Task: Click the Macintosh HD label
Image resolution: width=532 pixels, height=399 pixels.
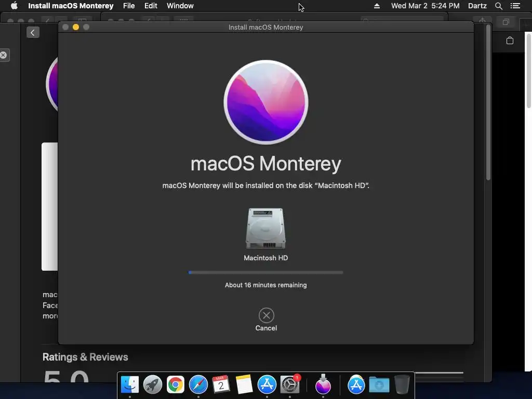Action: pyautogui.click(x=265, y=258)
